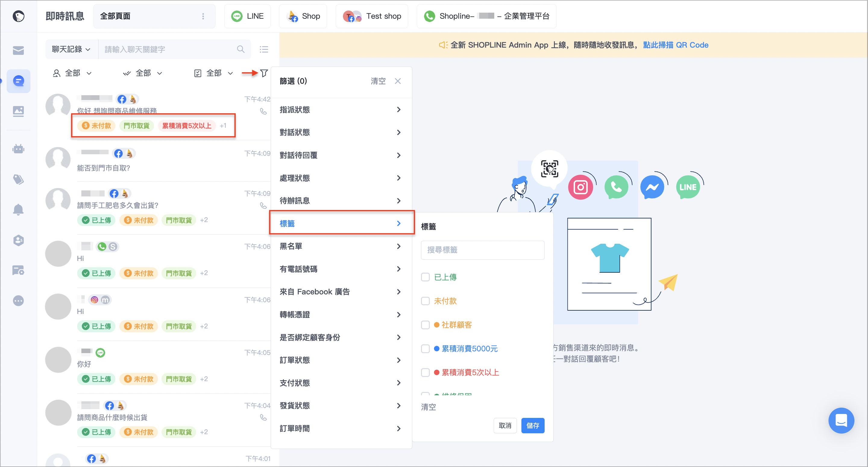This screenshot has width=868, height=467.
Task: Select the 訂單時間 filter menu item
Action: click(x=340, y=429)
